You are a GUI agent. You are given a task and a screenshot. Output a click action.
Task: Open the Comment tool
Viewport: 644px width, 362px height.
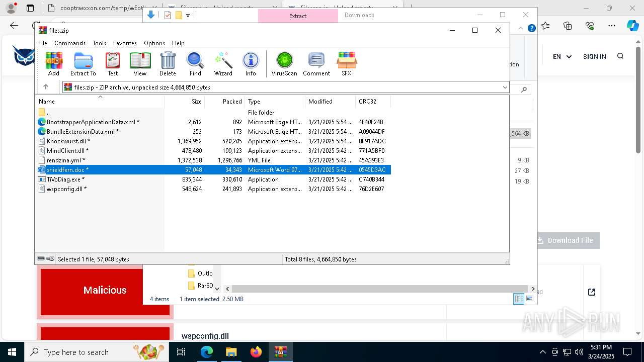pyautogui.click(x=316, y=64)
